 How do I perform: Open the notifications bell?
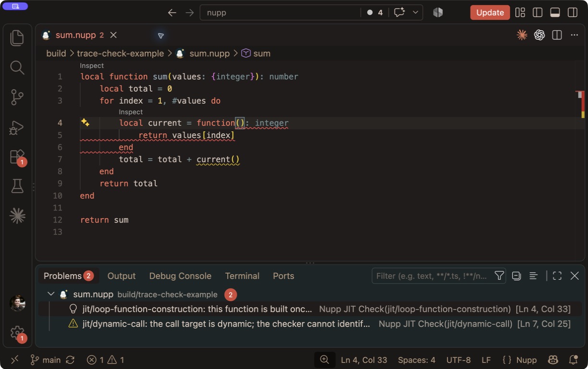pyautogui.click(x=573, y=360)
